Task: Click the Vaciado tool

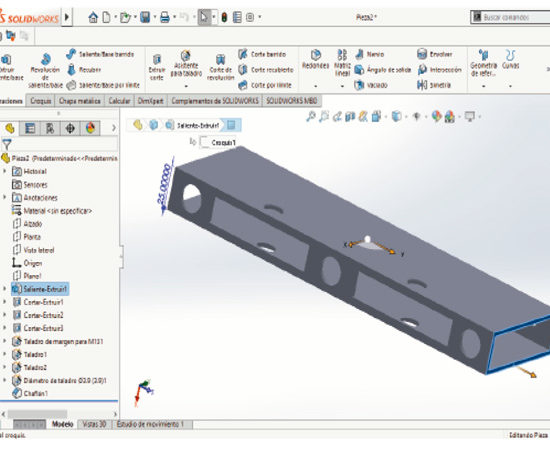Action: pos(371,85)
